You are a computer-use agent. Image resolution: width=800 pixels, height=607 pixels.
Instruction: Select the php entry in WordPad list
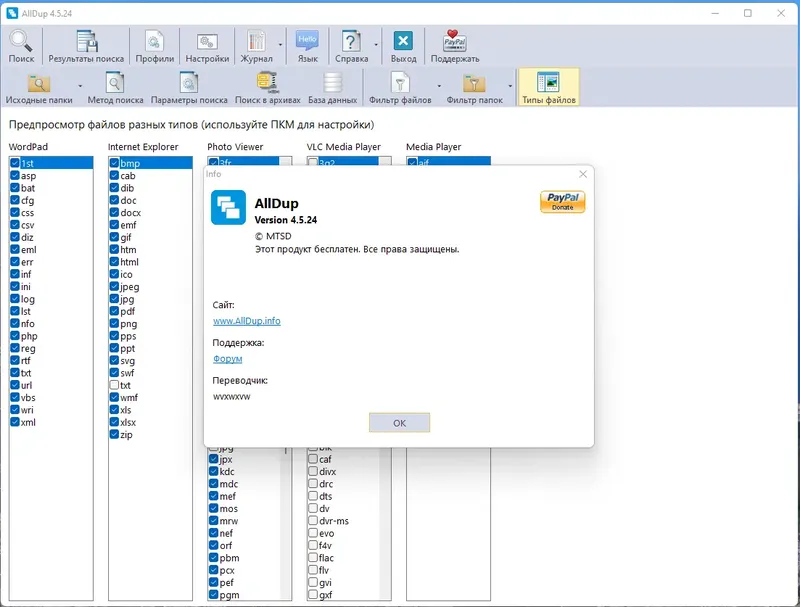coord(29,336)
